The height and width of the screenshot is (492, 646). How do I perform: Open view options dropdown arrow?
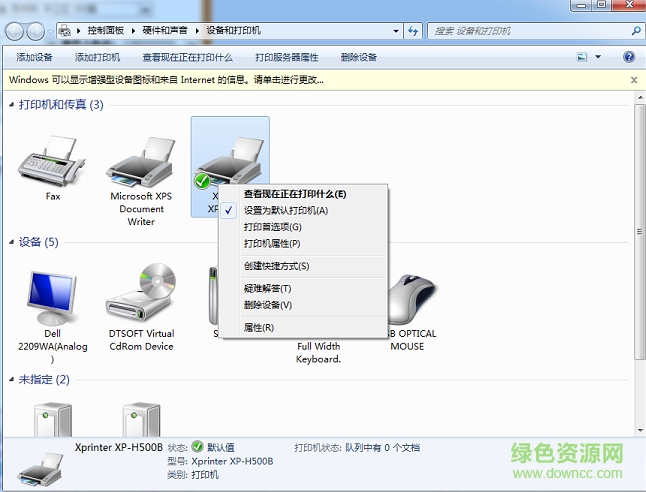(x=598, y=57)
